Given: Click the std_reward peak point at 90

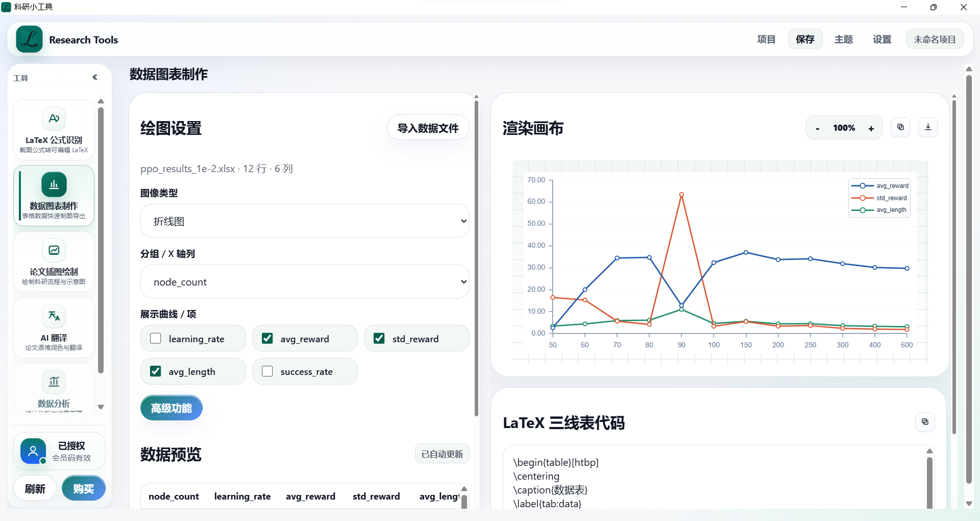Looking at the screenshot, I should (x=681, y=195).
